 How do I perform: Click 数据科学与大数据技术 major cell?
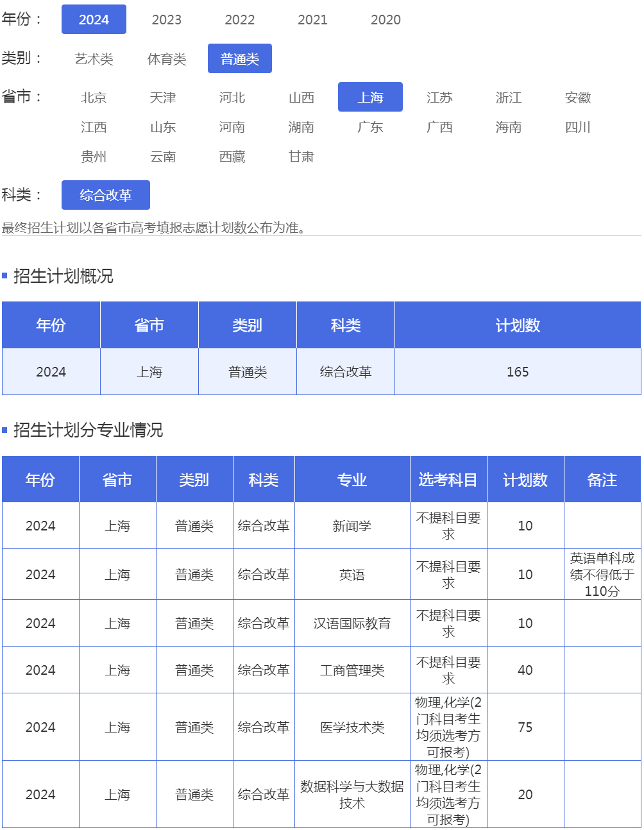[x=352, y=794]
